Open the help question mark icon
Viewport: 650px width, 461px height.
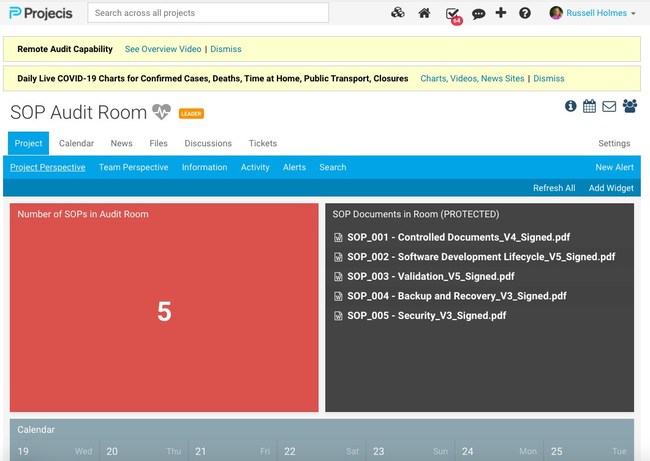[525, 13]
